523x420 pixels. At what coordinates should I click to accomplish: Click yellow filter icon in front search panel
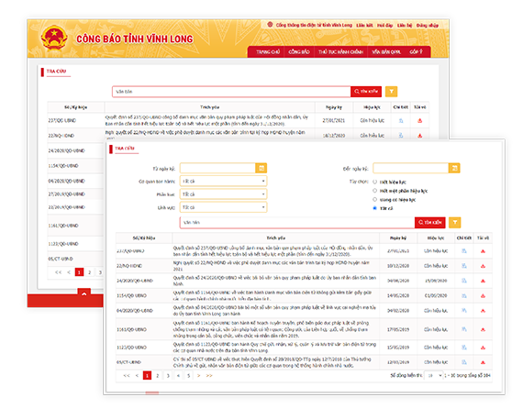pos(454,222)
